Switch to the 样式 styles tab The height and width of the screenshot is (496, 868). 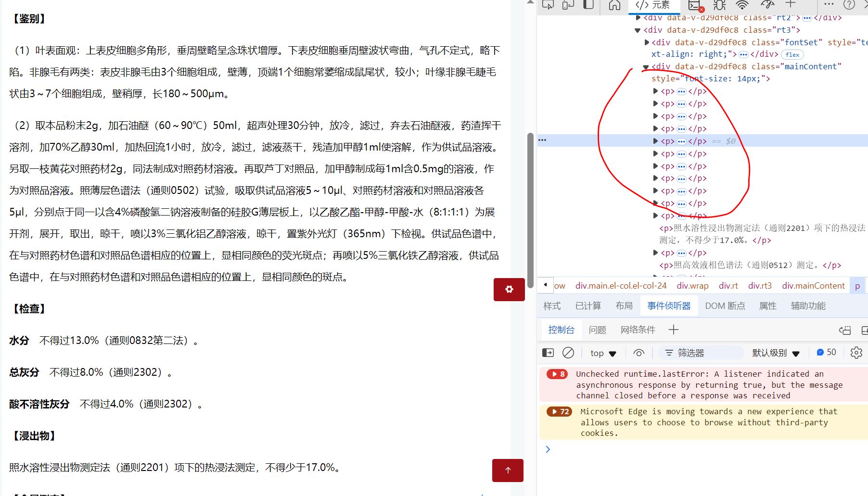click(x=552, y=306)
